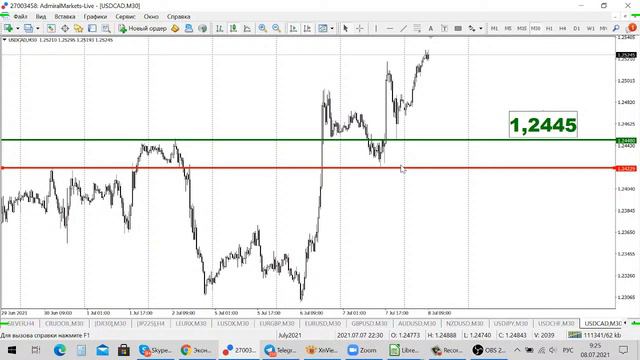
Task: Expand the Profiles dropdown arrow
Action: [x=38, y=28]
